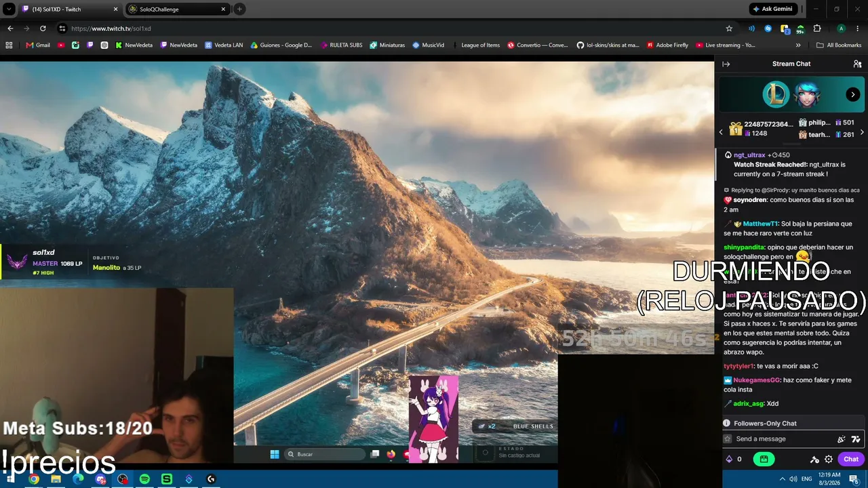Click tytytyler1 username in chat
This screenshot has width=868, height=488.
738,366
